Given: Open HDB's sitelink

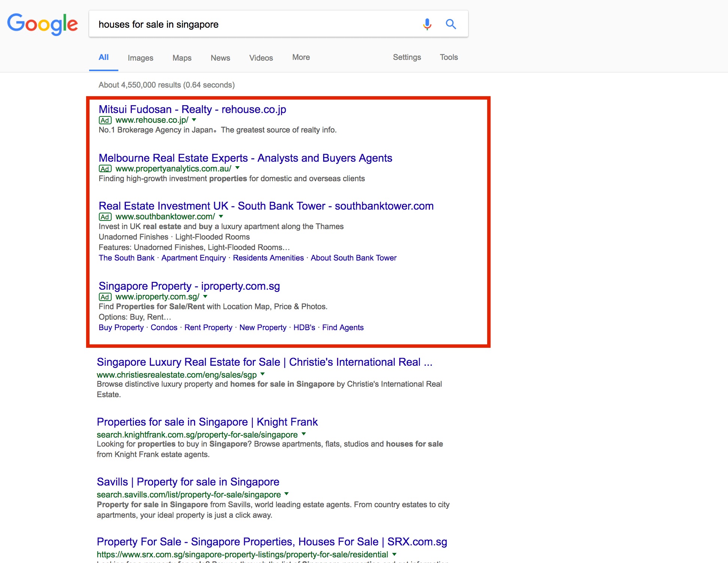Looking at the screenshot, I should click(x=304, y=328).
